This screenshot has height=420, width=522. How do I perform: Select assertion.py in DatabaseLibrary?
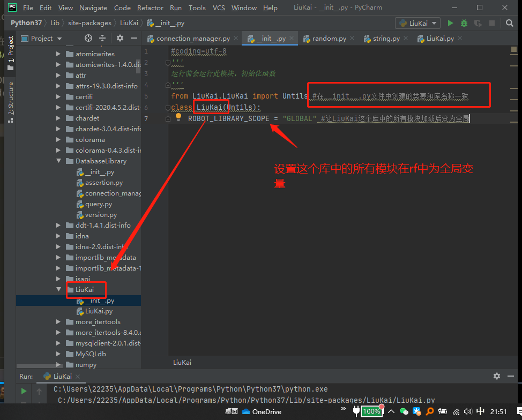tap(104, 182)
